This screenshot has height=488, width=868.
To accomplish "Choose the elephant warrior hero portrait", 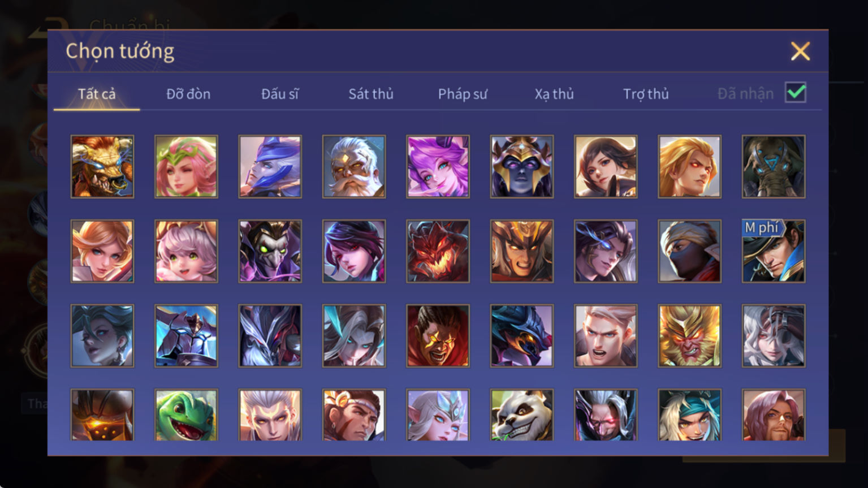I will (x=773, y=166).
